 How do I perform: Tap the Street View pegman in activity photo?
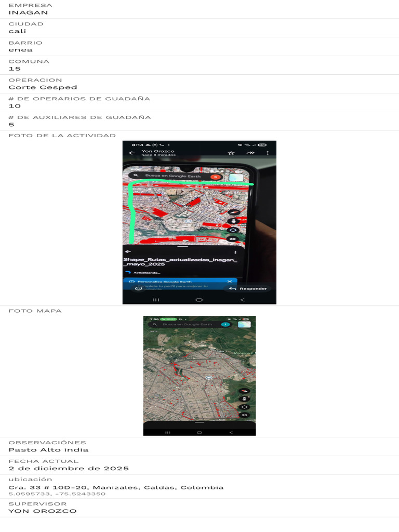coord(233,221)
